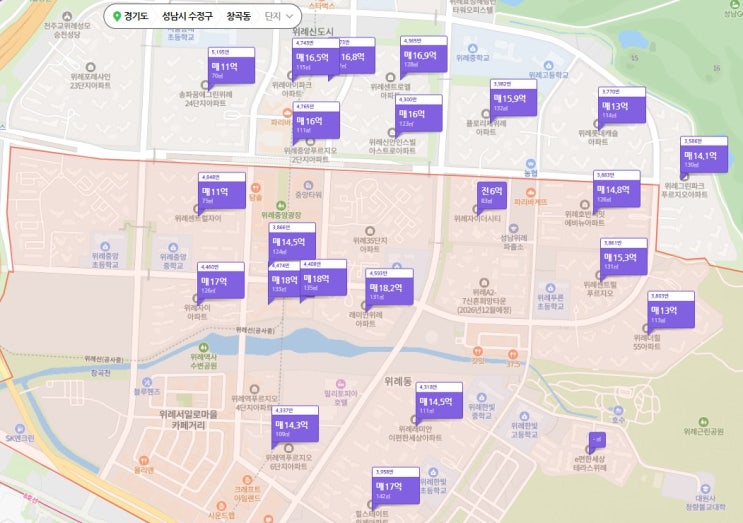Open the 매14.8억 listing marker
Viewport: 743px width, 523px height.
(616, 189)
